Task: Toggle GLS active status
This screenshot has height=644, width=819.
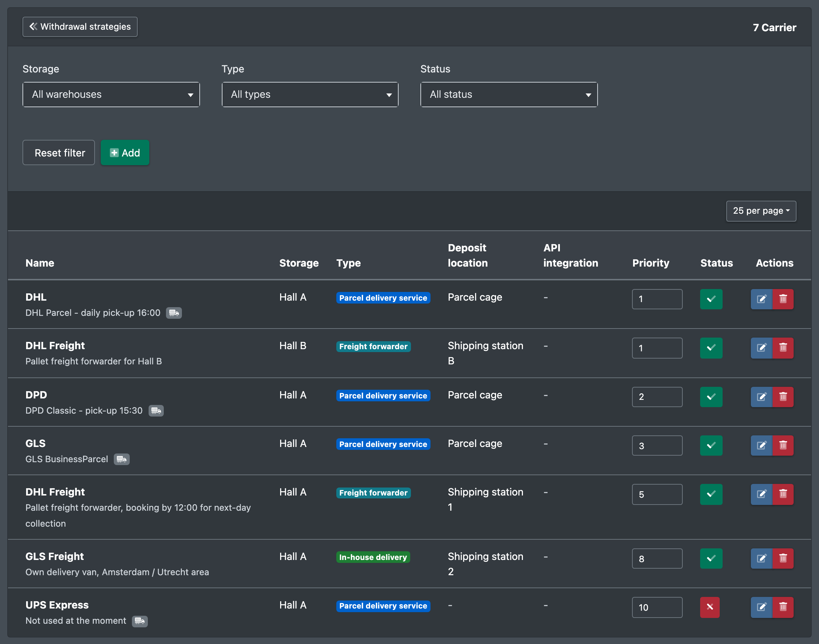Action: [x=711, y=445]
